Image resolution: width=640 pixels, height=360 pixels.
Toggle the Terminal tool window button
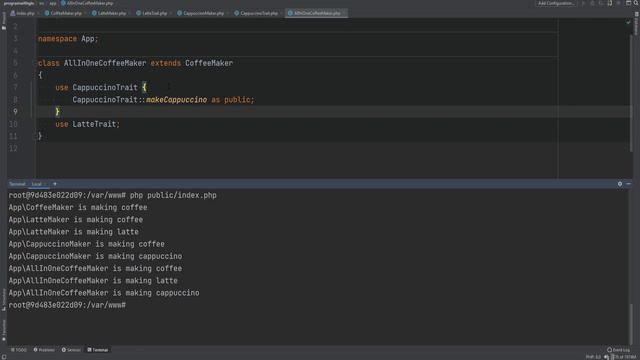[x=98, y=350]
